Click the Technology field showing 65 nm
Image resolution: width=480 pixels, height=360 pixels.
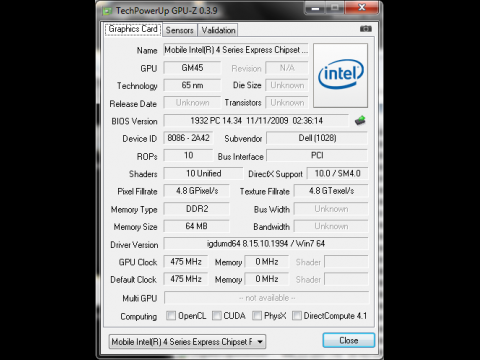point(192,85)
